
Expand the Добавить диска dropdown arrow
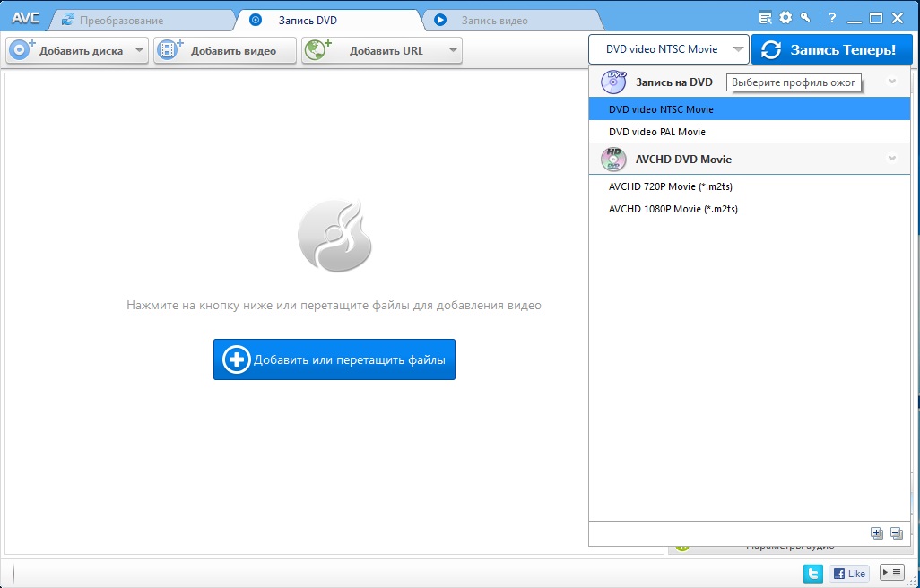coord(139,51)
